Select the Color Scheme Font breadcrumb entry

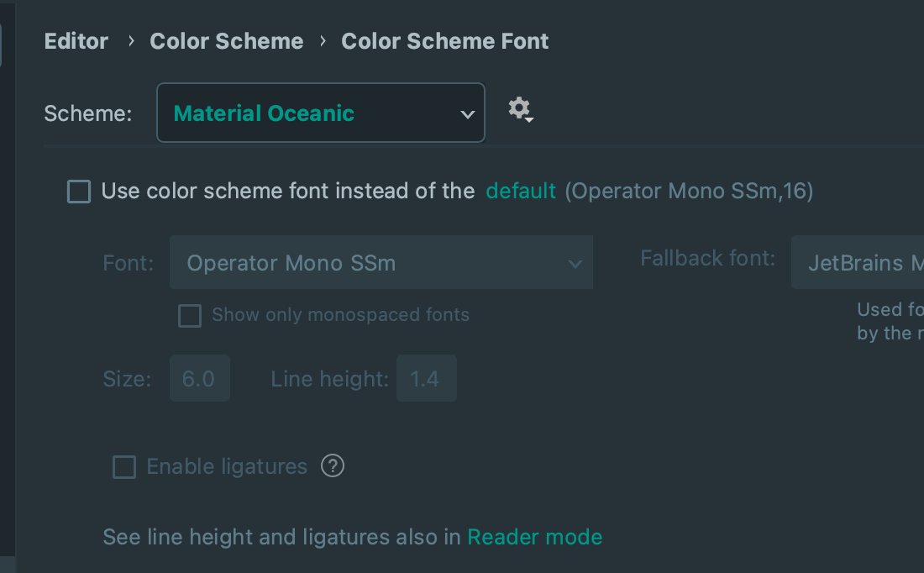[444, 40]
